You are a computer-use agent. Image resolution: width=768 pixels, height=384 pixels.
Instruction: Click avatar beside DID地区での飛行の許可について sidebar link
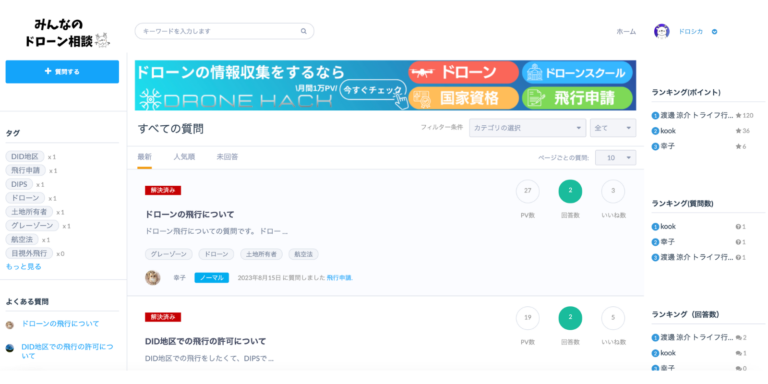pos(10,348)
